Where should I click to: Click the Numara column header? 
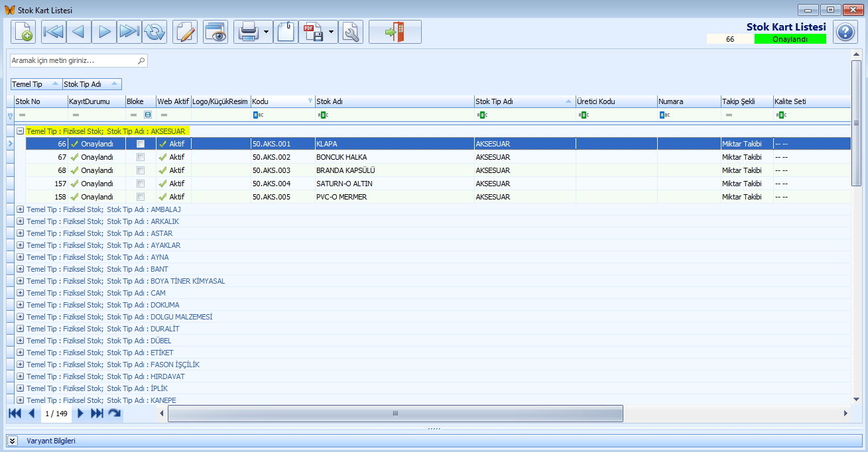(x=688, y=101)
